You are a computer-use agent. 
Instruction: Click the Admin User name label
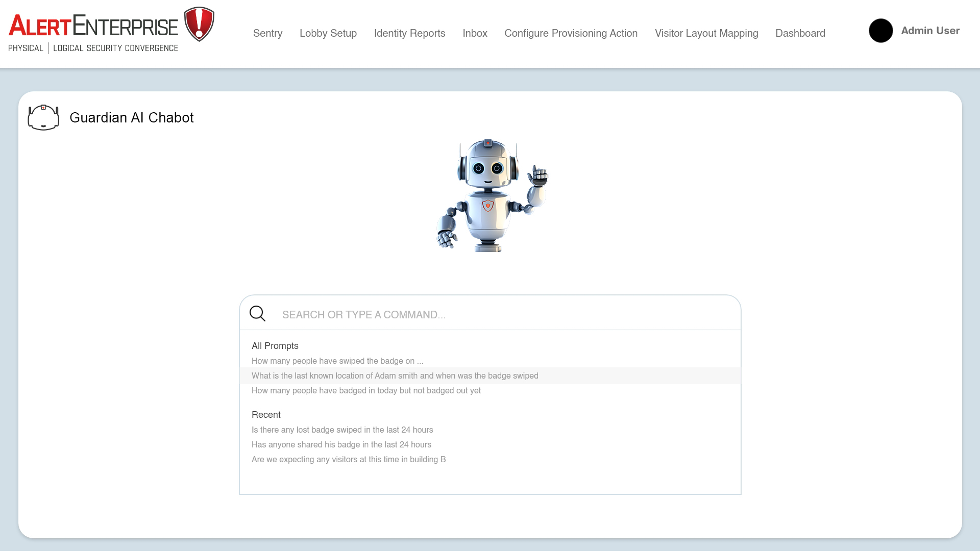(x=930, y=31)
